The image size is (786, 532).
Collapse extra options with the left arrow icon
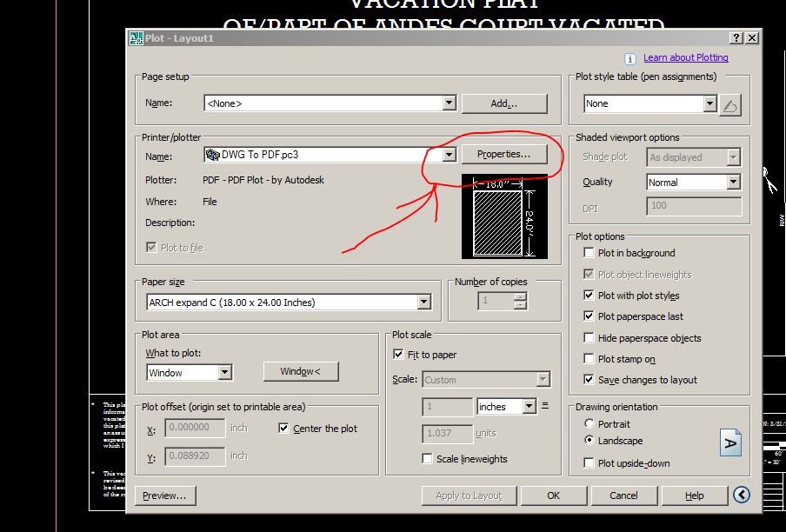click(740, 494)
